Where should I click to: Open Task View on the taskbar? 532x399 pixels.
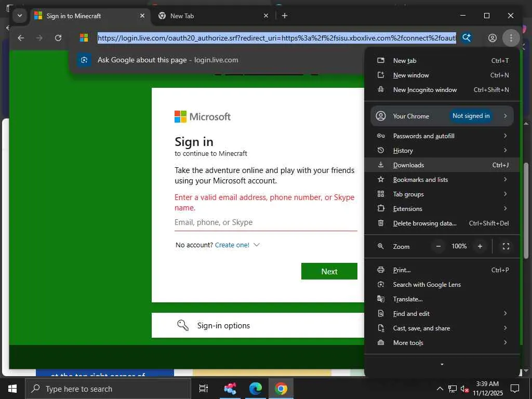point(204,389)
